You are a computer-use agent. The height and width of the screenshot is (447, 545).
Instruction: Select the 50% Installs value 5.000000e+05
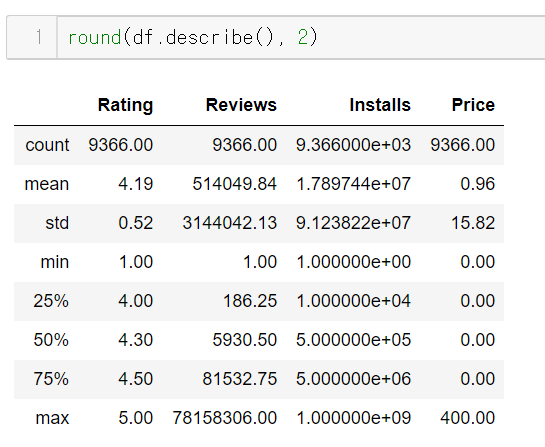click(353, 340)
